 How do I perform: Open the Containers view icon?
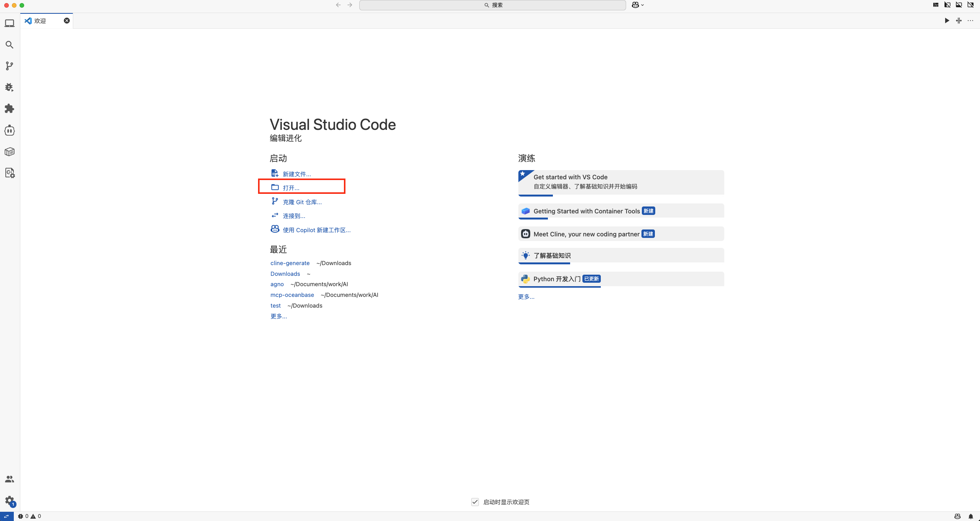[10, 152]
